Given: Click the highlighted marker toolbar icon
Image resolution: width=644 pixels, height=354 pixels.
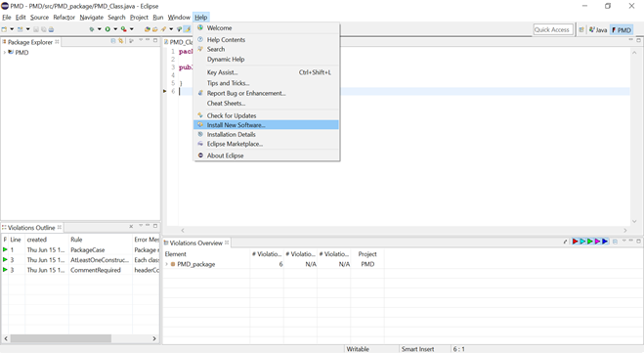Looking at the screenshot, I should (187, 29).
